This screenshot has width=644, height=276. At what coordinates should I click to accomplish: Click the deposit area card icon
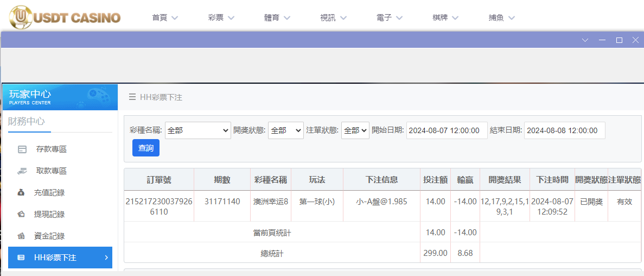click(22, 149)
